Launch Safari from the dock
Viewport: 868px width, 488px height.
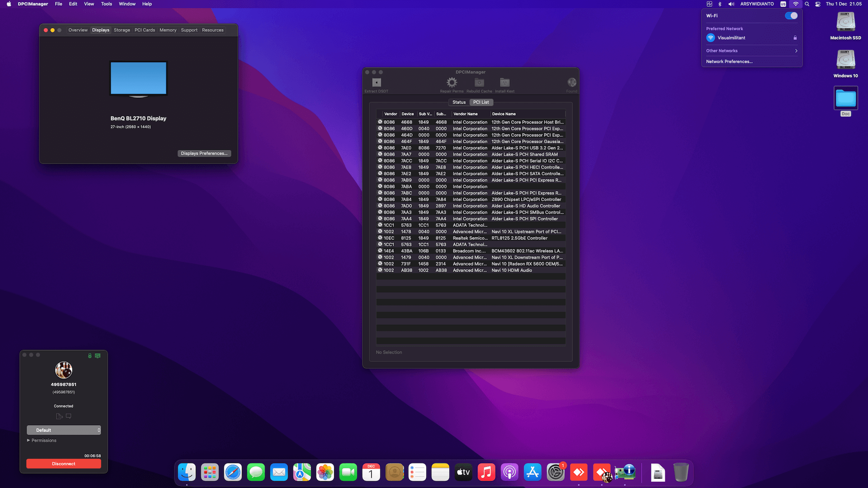233,472
